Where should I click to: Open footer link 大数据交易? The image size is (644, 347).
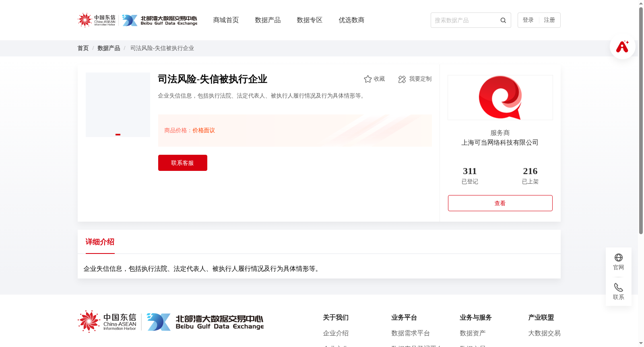(x=544, y=333)
